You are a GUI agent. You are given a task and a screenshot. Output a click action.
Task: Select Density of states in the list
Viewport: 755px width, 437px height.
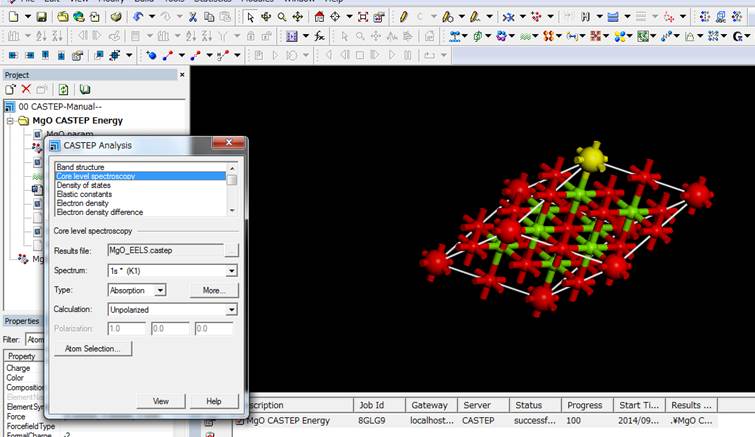pyautogui.click(x=83, y=185)
